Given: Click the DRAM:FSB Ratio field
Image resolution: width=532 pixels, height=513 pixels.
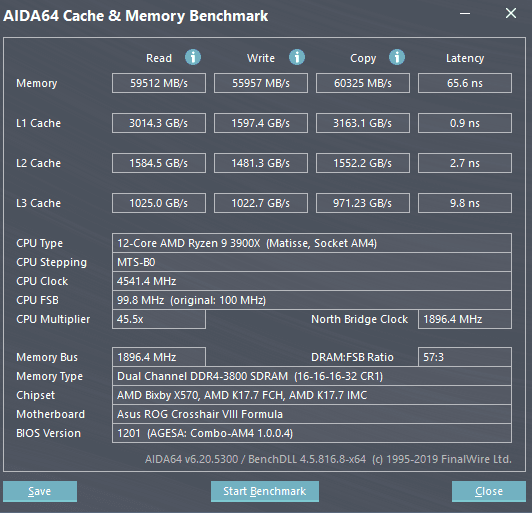Looking at the screenshot, I should 465,357.
